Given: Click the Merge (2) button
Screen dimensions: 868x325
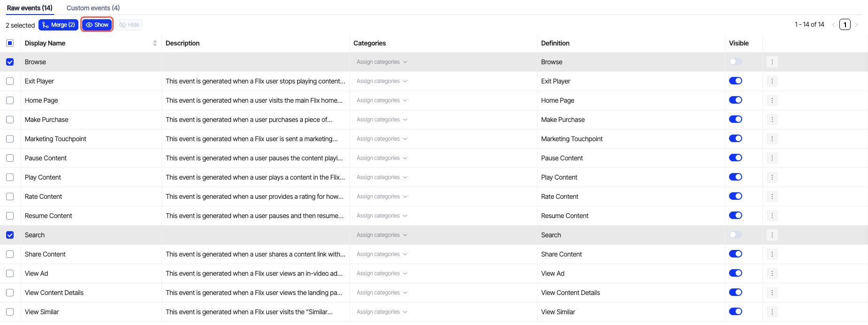Looking at the screenshot, I should 59,25.
